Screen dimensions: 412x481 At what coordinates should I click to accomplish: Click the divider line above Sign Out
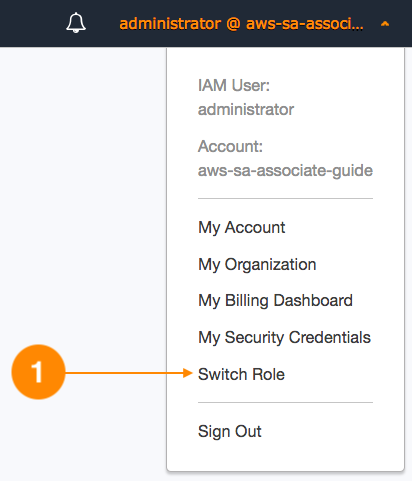[285, 402]
